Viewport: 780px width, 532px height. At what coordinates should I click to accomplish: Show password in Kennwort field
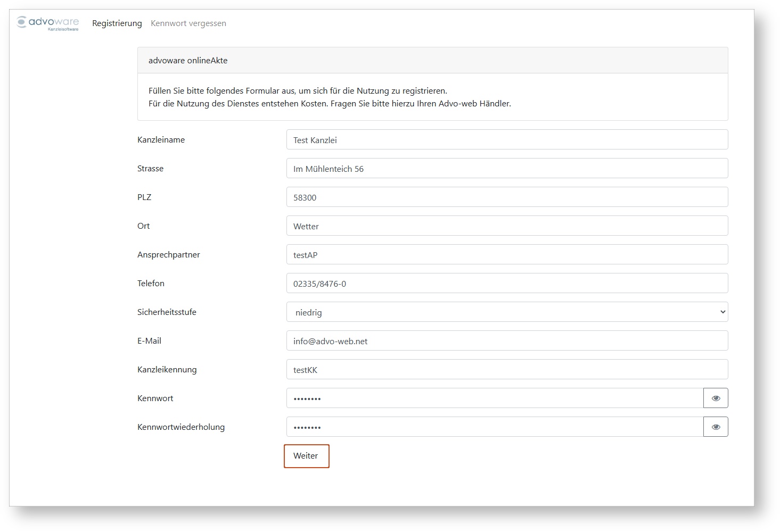tap(716, 398)
